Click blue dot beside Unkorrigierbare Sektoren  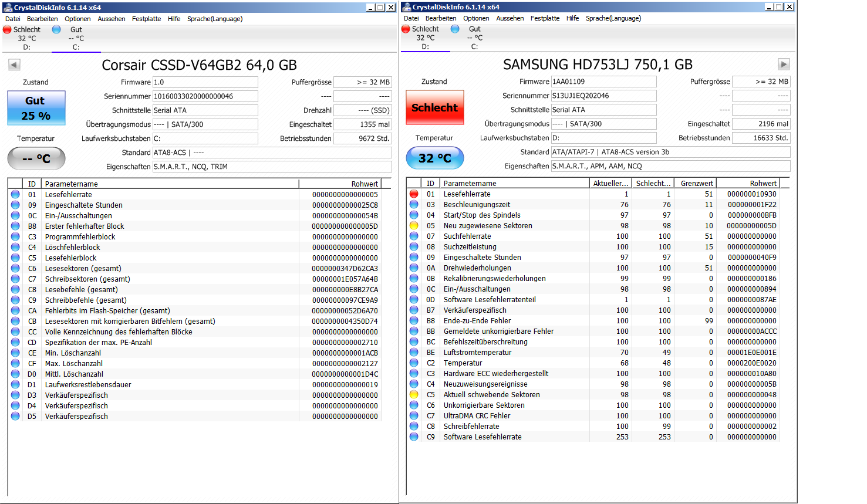[414, 405]
